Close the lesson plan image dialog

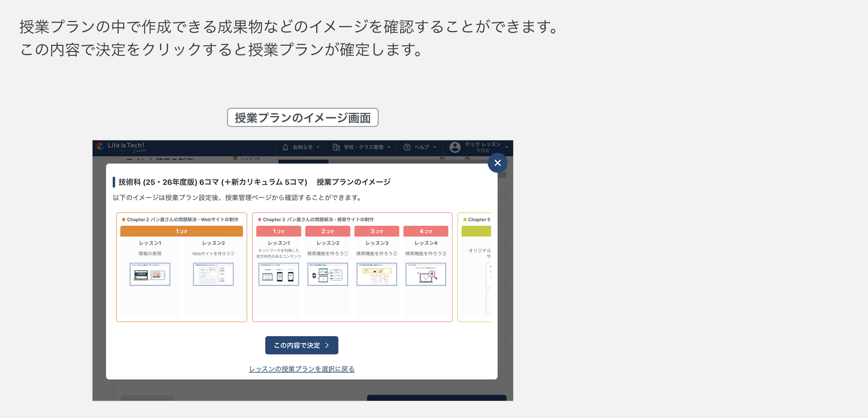[497, 163]
